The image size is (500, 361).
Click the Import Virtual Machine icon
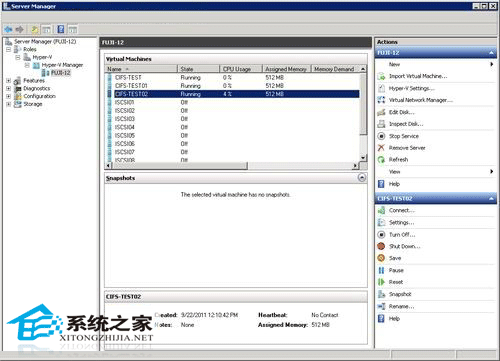point(381,76)
